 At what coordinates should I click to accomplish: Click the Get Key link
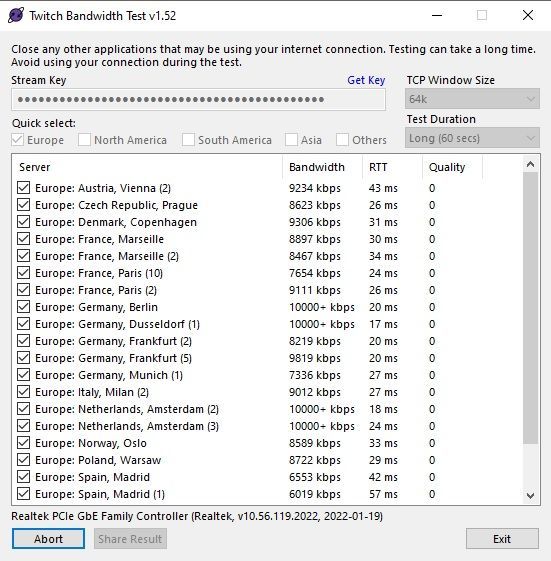tap(366, 80)
